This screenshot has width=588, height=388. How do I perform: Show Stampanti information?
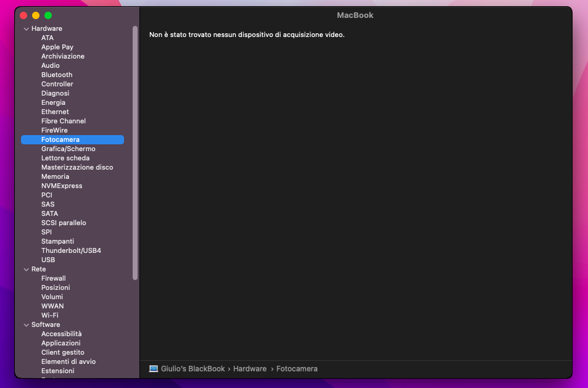click(x=57, y=241)
